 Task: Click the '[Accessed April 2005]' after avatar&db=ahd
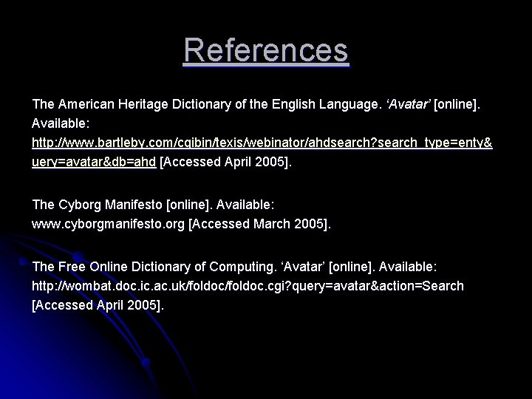225,162
